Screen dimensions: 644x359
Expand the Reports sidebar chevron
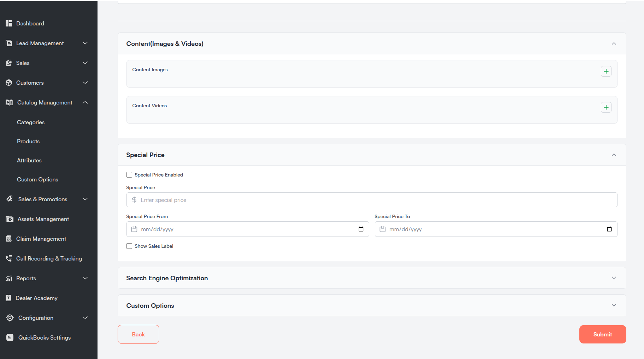85,278
